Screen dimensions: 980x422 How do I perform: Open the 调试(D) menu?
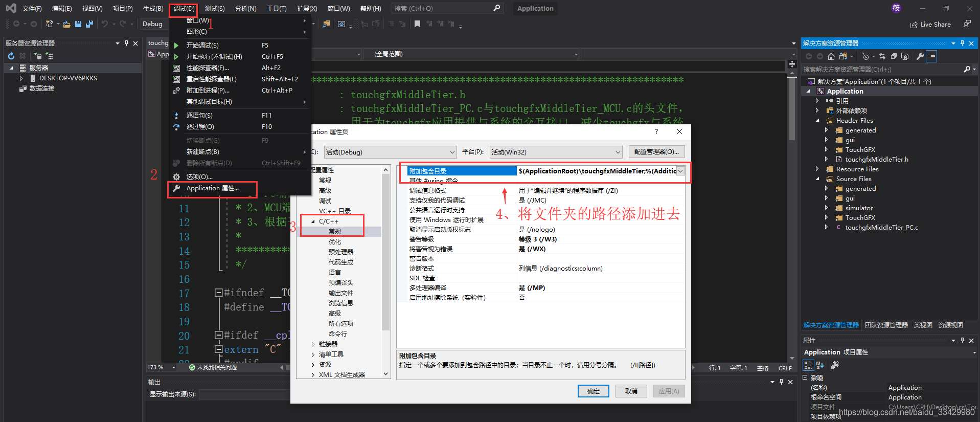pos(184,8)
